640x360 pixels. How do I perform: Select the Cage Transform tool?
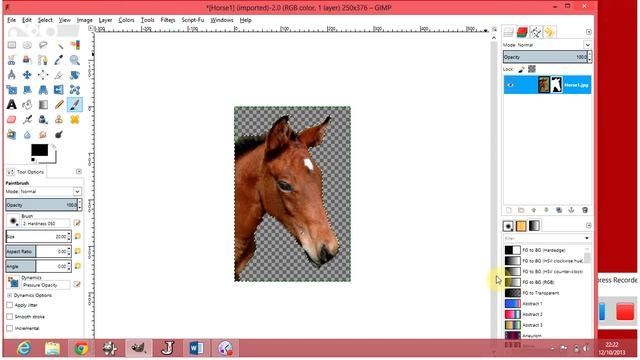(75, 90)
